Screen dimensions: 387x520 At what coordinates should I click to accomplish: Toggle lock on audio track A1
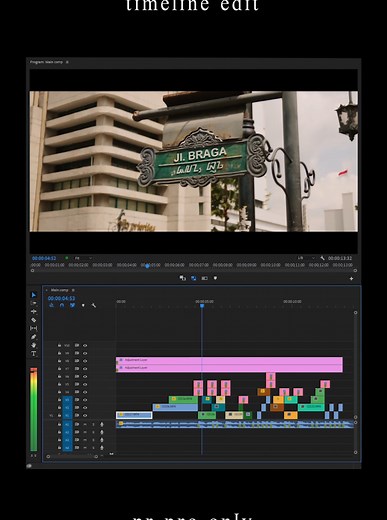(59, 424)
